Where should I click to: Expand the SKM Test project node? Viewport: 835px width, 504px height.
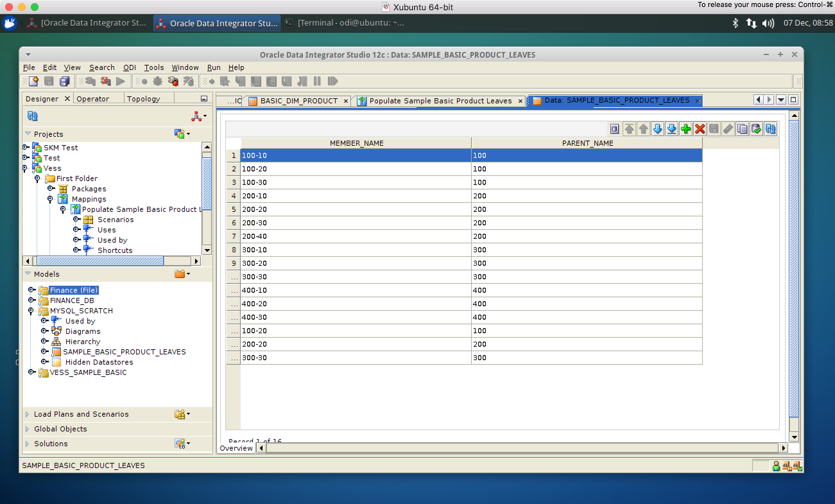[25, 147]
